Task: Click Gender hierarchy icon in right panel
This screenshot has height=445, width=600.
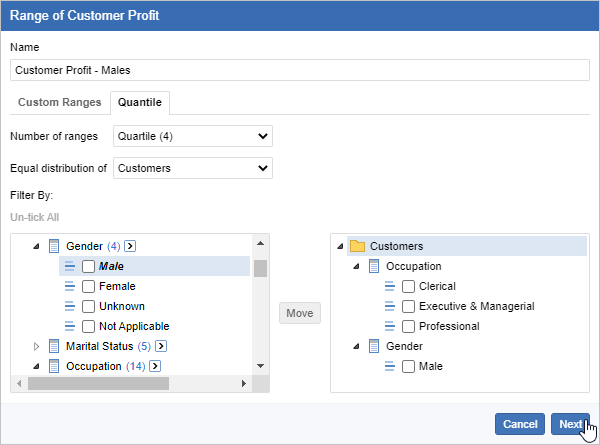Action: tap(374, 346)
